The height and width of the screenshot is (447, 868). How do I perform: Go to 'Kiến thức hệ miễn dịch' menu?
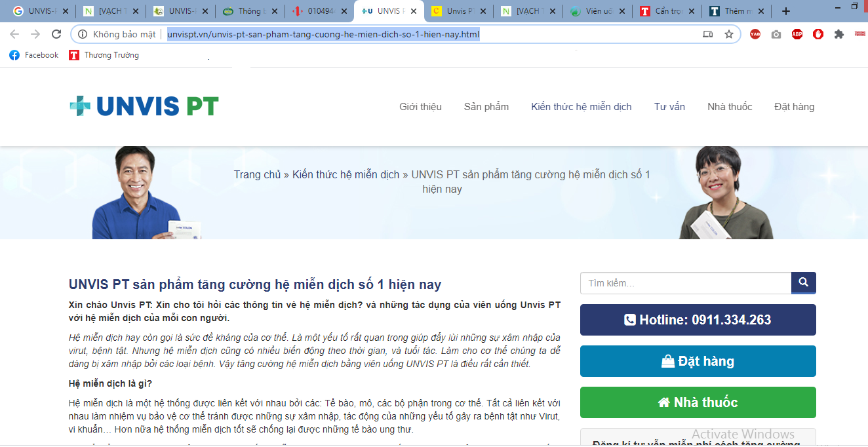[x=581, y=107]
